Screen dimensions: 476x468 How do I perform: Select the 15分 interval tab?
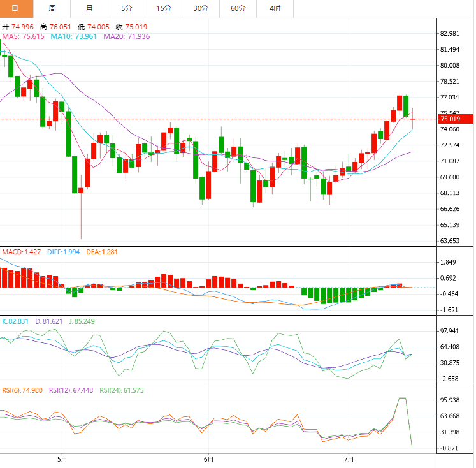click(x=164, y=8)
